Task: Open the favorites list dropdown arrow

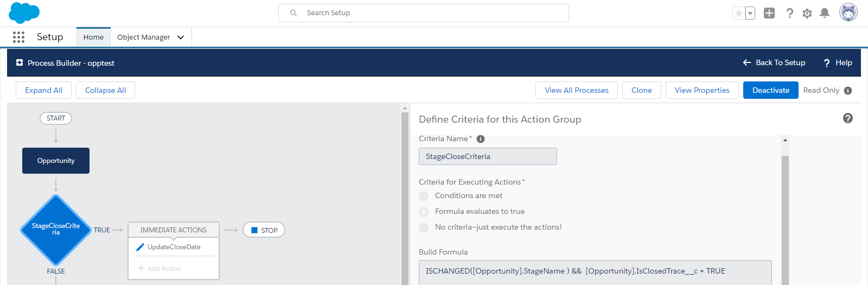Action: pos(750,13)
